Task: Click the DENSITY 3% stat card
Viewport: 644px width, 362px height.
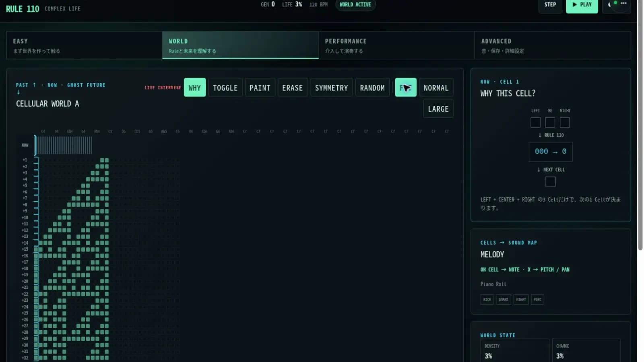Action: [x=515, y=351]
